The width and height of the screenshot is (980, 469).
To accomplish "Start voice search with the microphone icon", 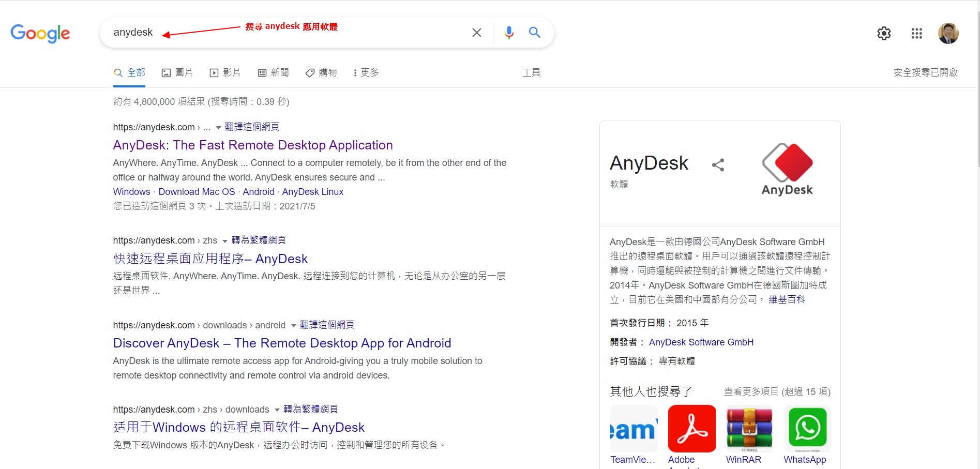I will pos(509,33).
